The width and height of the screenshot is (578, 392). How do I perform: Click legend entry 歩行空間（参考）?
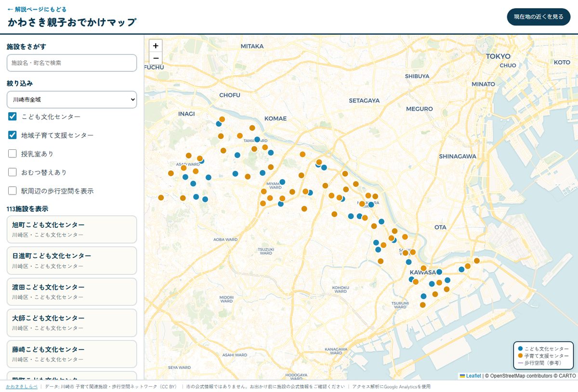(539, 363)
